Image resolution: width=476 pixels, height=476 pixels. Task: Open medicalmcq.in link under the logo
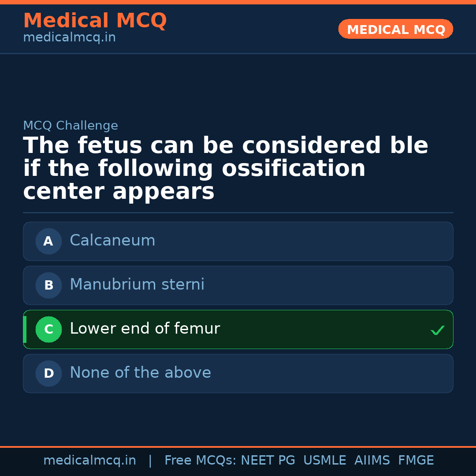69,37
